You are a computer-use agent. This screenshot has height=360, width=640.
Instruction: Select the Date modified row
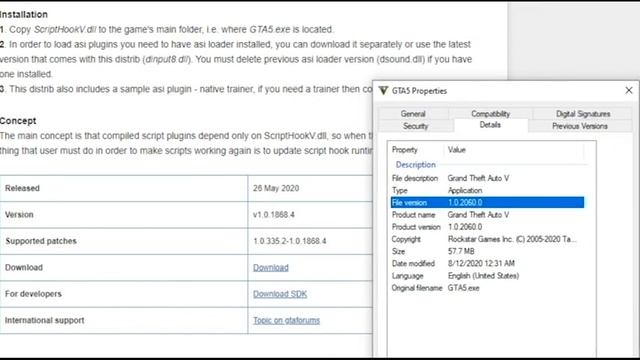point(487,264)
